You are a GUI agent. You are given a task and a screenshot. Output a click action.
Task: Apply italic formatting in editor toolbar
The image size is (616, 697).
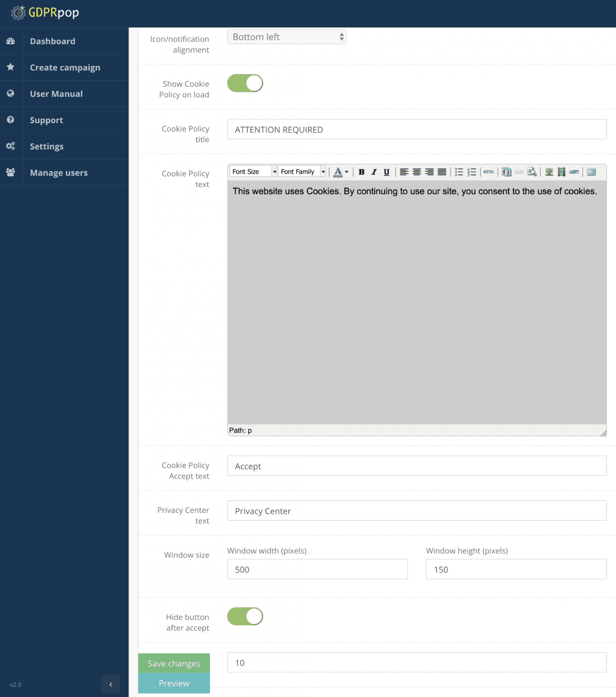(374, 172)
